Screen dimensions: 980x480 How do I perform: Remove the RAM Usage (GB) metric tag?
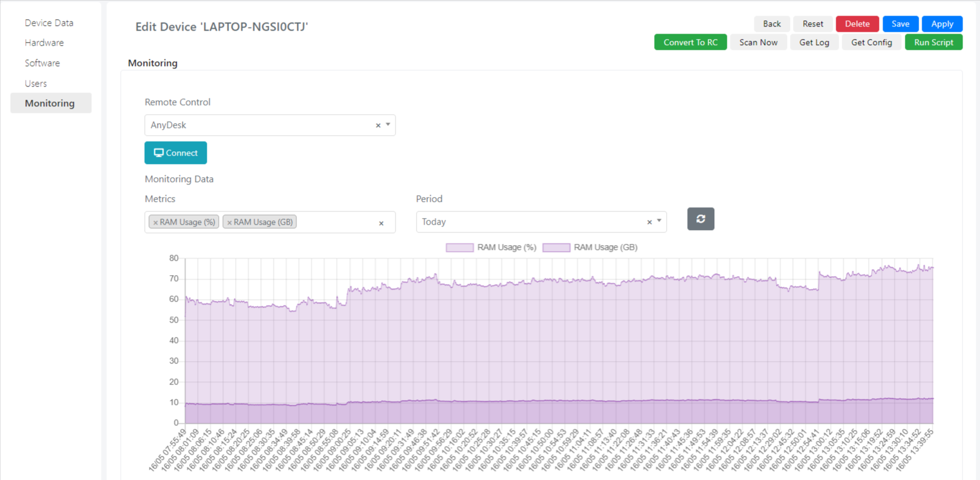pos(229,222)
